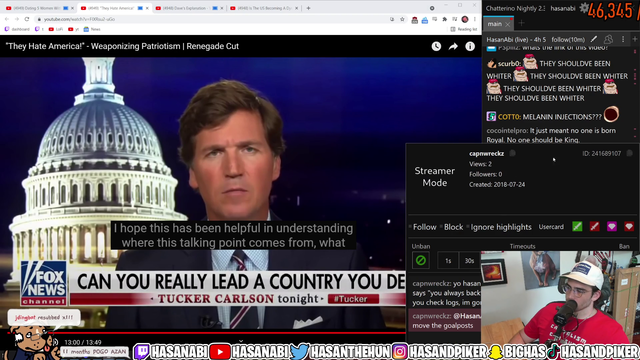Screen dimensions: 640x360
Task: Click the Streamer Mode avatar placeholder
Action: 435,177
